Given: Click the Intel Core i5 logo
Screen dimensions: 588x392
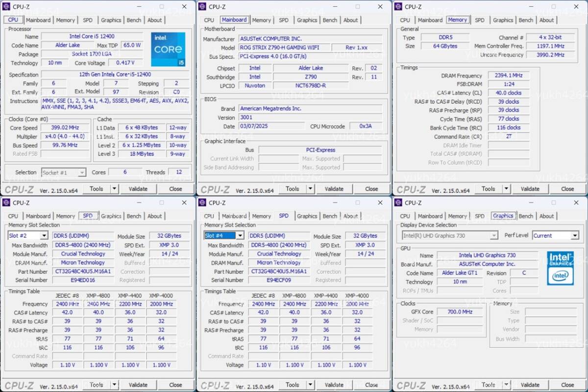Looking at the screenshot, I should click(168, 50).
